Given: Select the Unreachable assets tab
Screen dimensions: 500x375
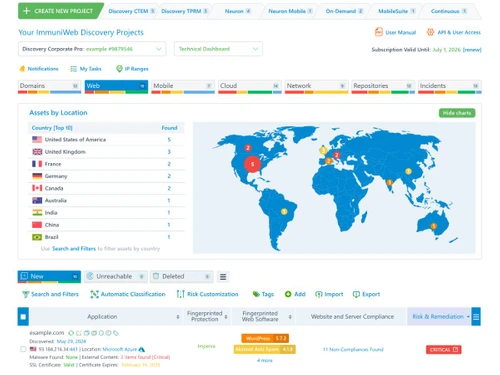Looking at the screenshot, I should (x=115, y=277).
